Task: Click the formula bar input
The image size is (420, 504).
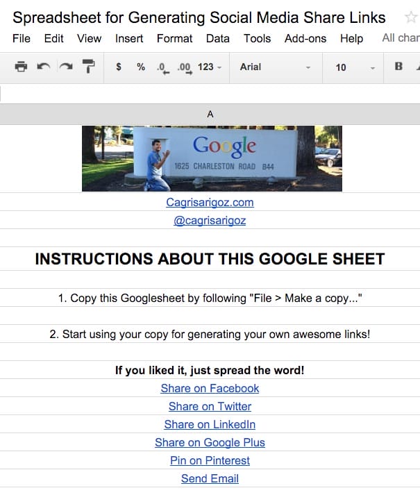Action: pyautogui.click(x=210, y=94)
